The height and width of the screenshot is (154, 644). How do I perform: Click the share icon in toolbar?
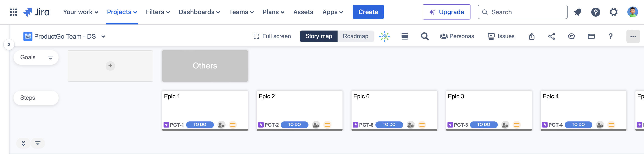(551, 36)
